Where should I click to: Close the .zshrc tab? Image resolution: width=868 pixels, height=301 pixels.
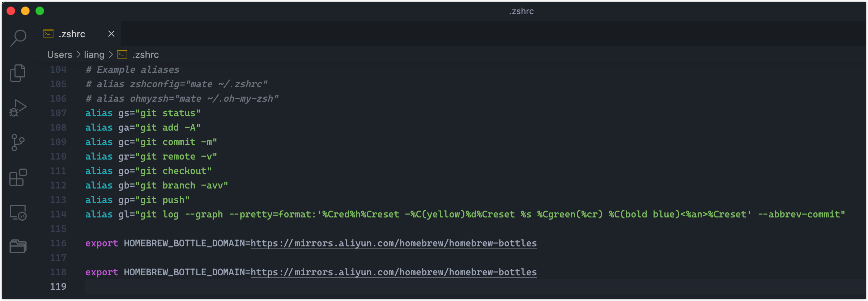(x=111, y=33)
